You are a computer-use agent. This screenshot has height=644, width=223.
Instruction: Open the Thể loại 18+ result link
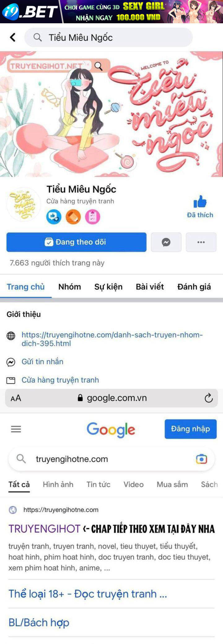pos(88,593)
